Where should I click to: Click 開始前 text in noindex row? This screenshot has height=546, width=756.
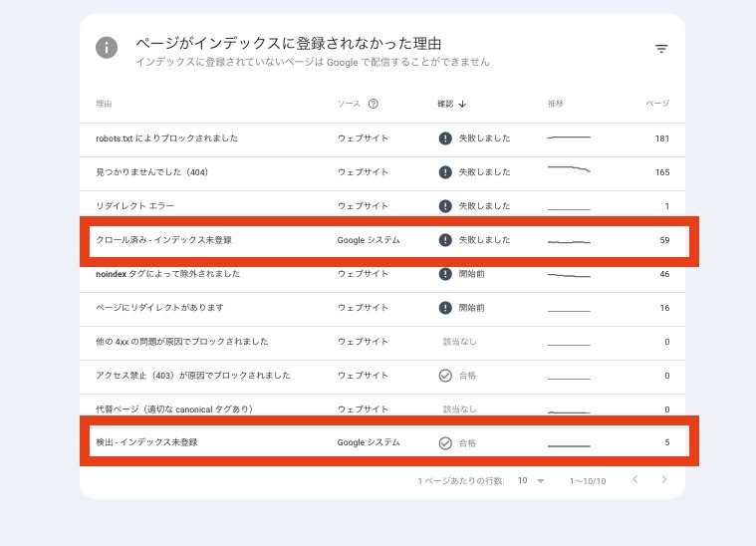click(x=471, y=274)
